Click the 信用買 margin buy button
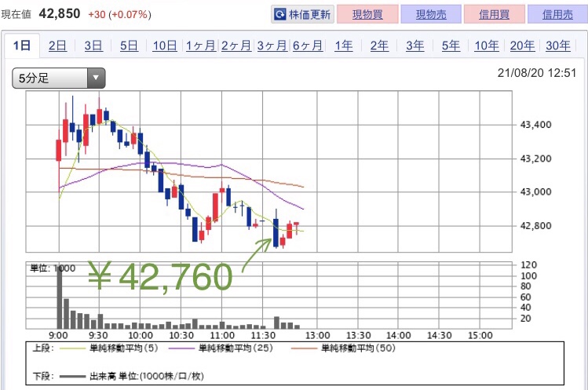 [495, 14]
